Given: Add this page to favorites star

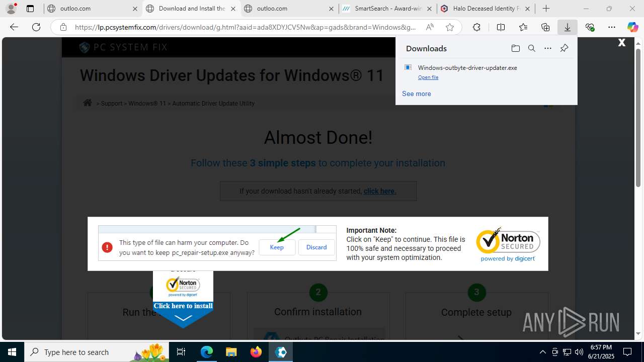Looking at the screenshot, I should (450, 27).
